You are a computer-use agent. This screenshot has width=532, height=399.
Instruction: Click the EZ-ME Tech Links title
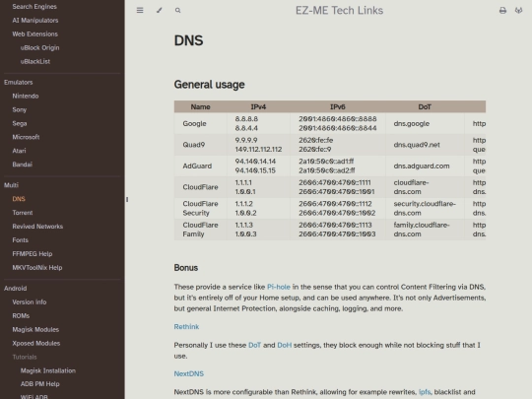pyautogui.click(x=339, y=11)
